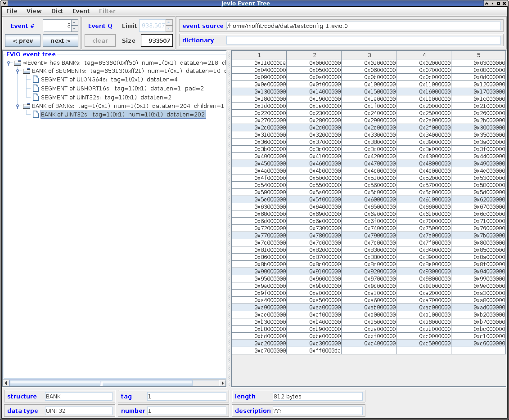Screen dimensions: 509x420
Task: Click the event source path field
Action: [363, 26]
